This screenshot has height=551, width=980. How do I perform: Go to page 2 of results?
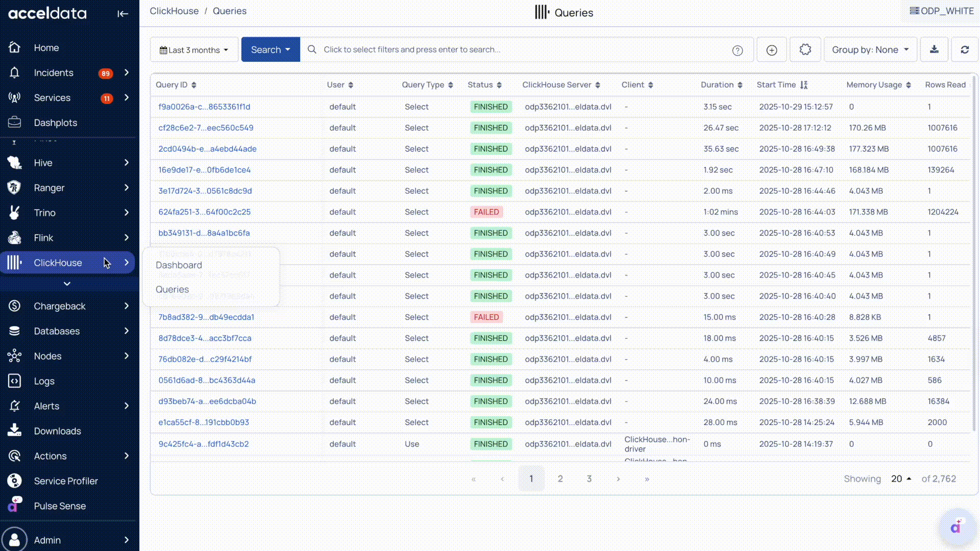click(x=560, y=479)
